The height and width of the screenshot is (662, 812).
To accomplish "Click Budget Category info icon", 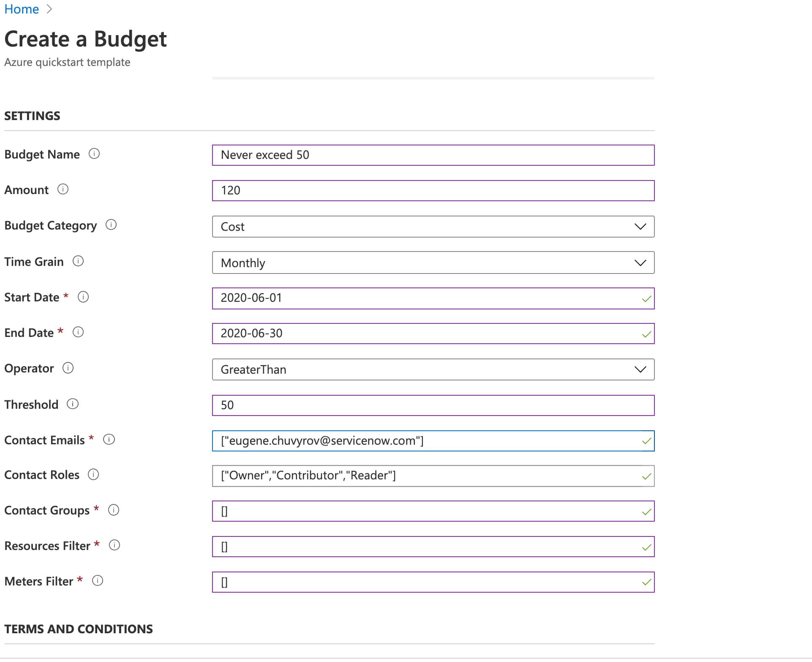I will click(x=111, y=225).
